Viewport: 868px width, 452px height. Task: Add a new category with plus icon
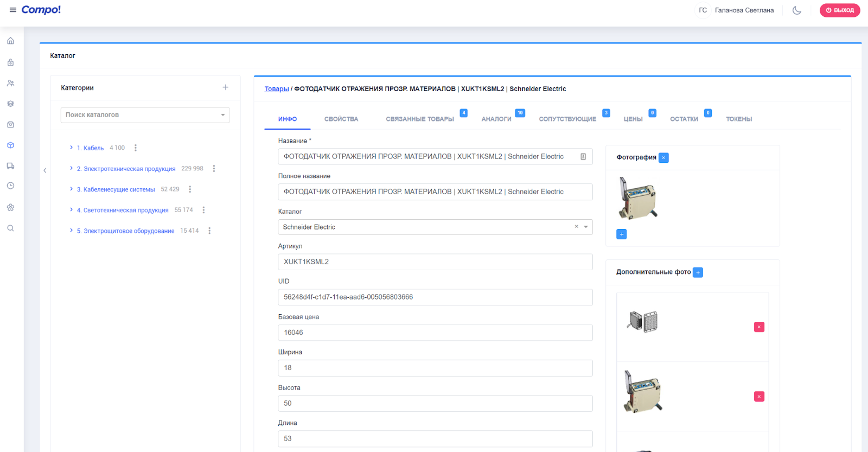click(x=225, y=87)
